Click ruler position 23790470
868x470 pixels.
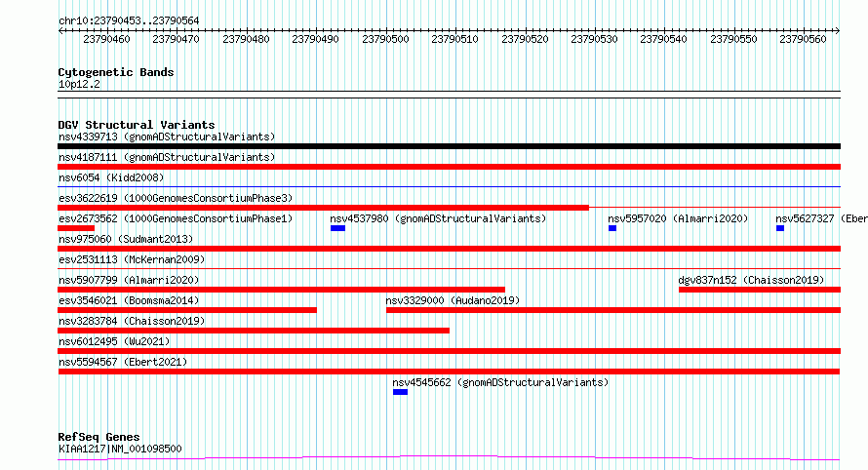click(x=176, y=39)
